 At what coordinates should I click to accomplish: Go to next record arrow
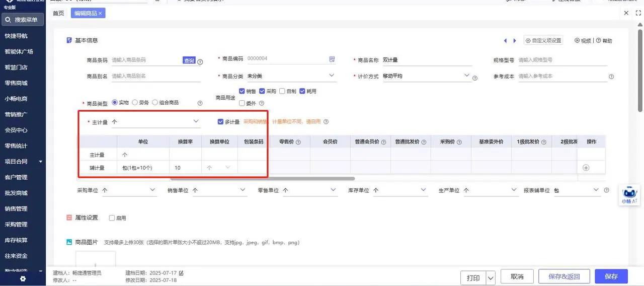coord(514,41)
